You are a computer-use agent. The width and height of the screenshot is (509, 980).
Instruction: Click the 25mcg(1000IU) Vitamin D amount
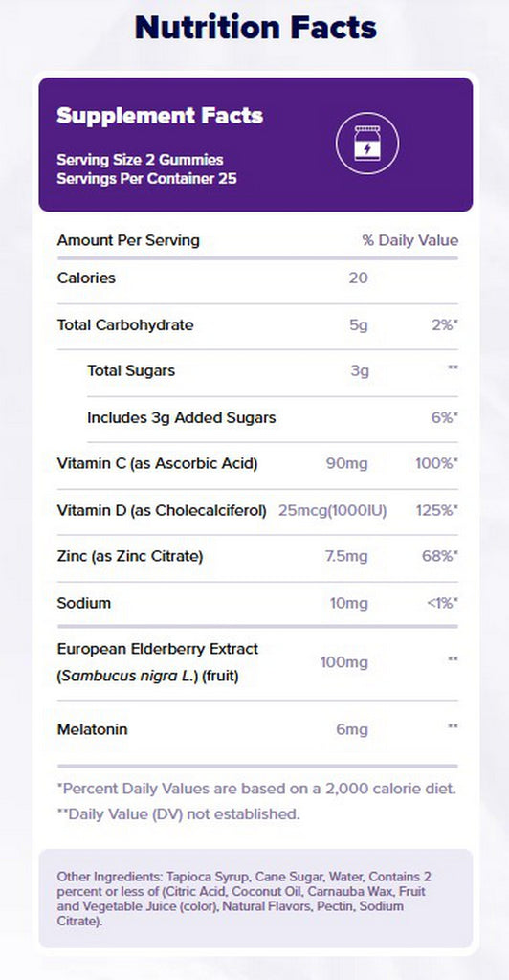pos(333,511)
